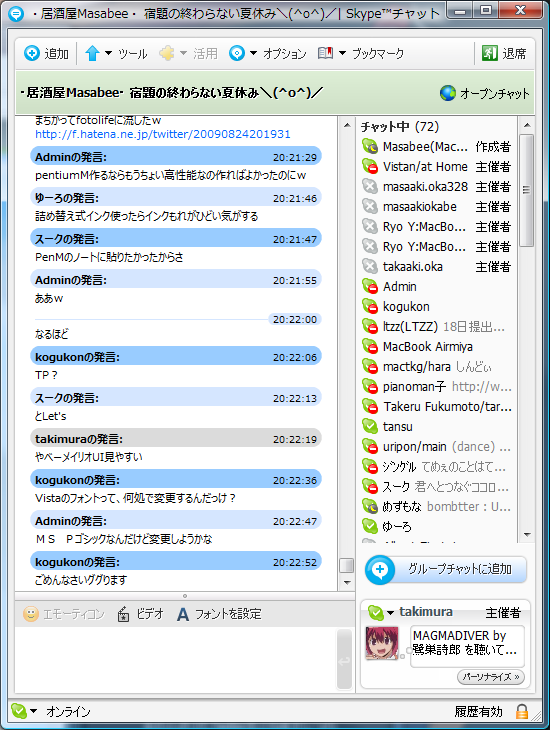
Task: Click mactkg/hara status icon
Action: pos(370,367)
